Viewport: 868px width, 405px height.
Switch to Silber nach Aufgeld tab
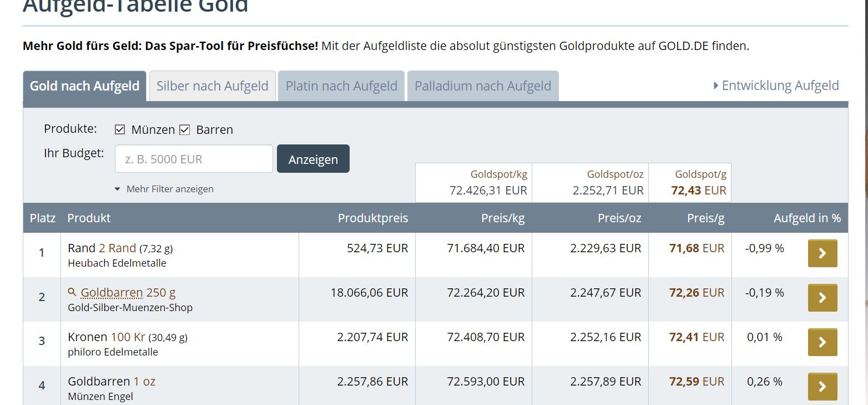[x=213, y=86]
